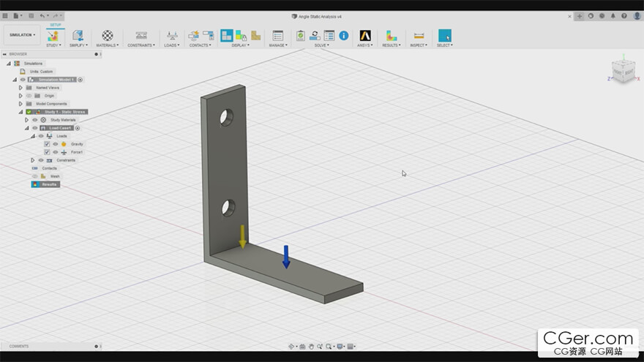Click the Loads tool icon
644x362 pixels.
tap(171, 35)
